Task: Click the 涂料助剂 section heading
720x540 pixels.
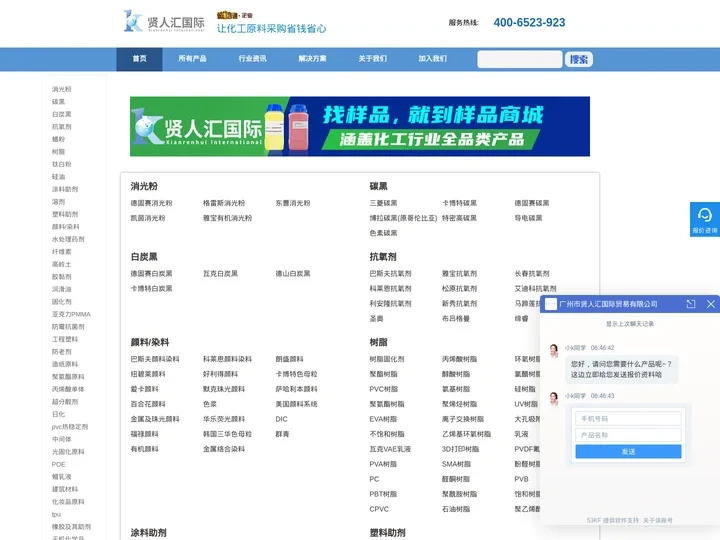Action: coord(148,533)
